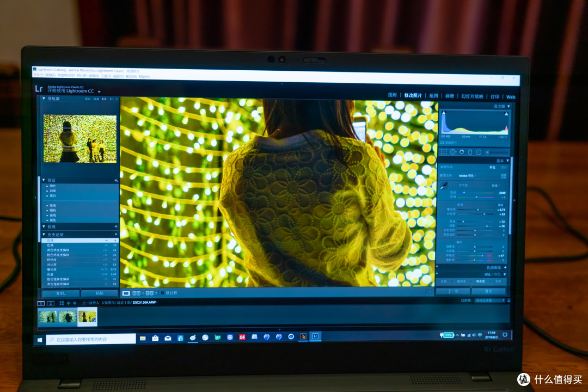Collapse the Navigator panel
588x392 pixels.
click(44, 99)
